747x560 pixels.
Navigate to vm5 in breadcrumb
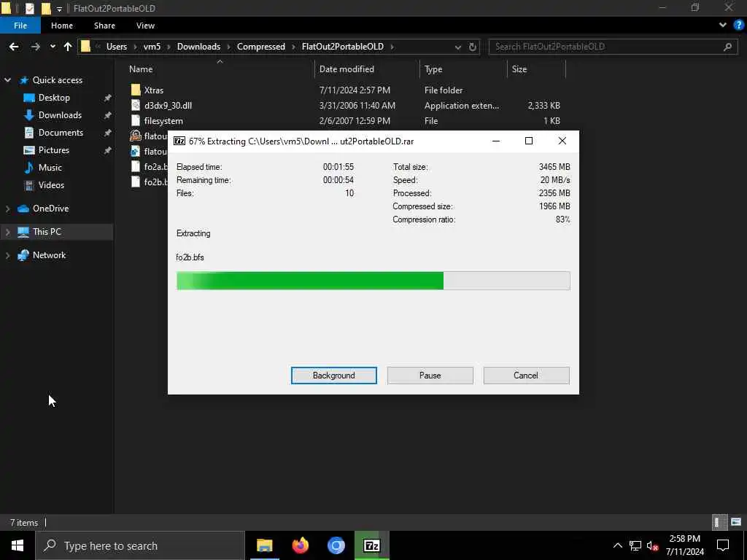(x=152, y=47)
